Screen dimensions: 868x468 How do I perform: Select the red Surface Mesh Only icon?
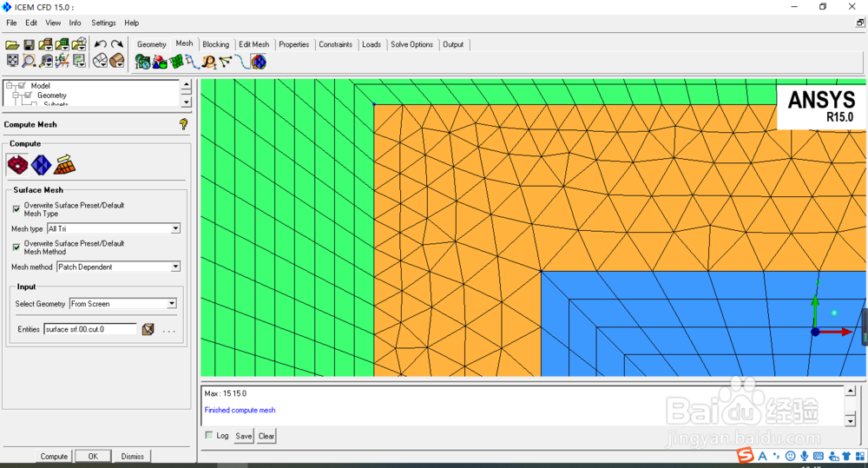click(x=17, y=164)
